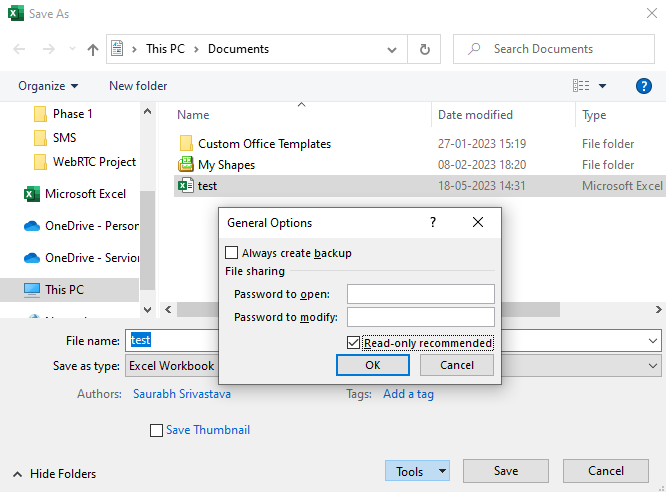
Task: Go back with the left arrow
Action: coord(19,49)
